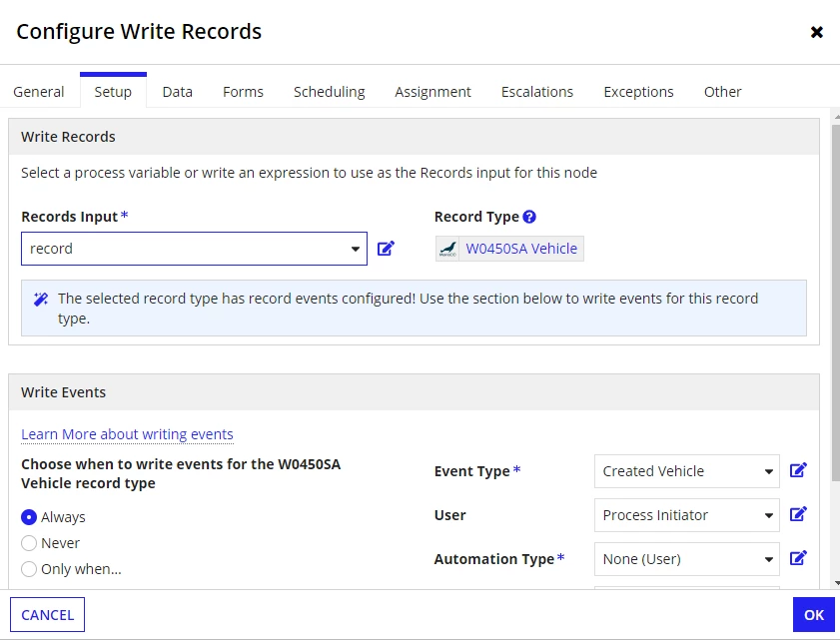Viewport: 840px width, 640px height.
Task: Switch to the Forms tab
Action: (244, 92)
